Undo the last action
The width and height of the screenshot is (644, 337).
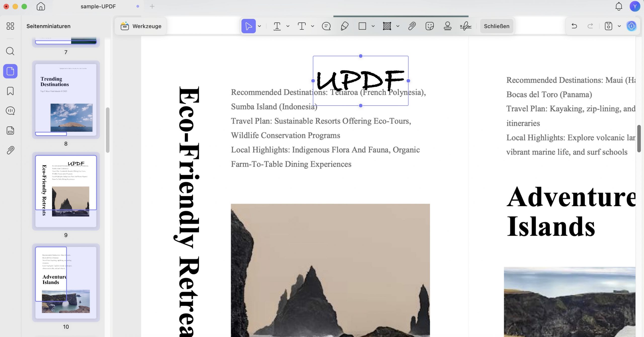point(574,26)
